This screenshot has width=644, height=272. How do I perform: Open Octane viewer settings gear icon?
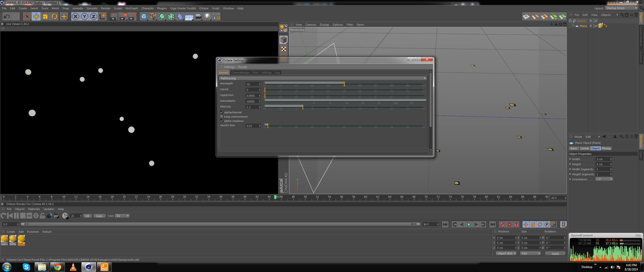(36, 216)
